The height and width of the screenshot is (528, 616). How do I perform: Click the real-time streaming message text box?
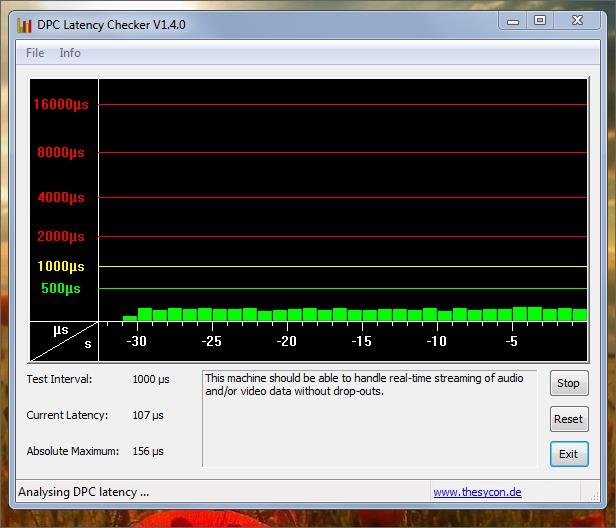[369, 418]
